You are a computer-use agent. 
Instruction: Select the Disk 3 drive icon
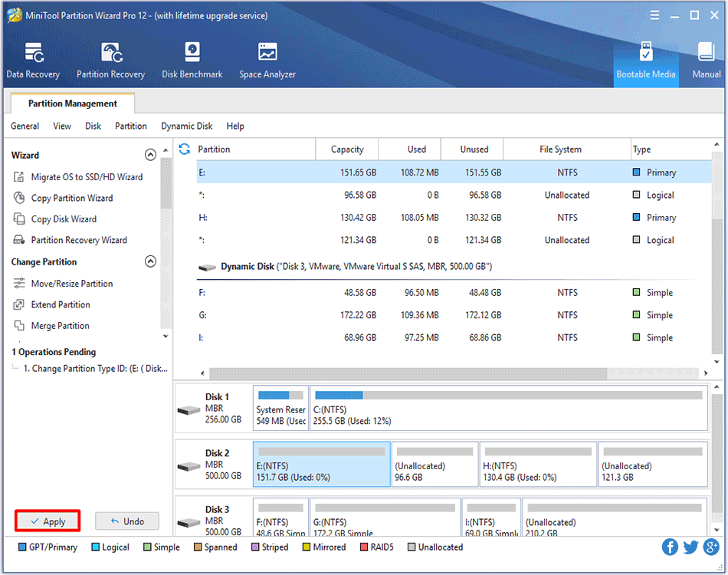[x=189, y=523]
